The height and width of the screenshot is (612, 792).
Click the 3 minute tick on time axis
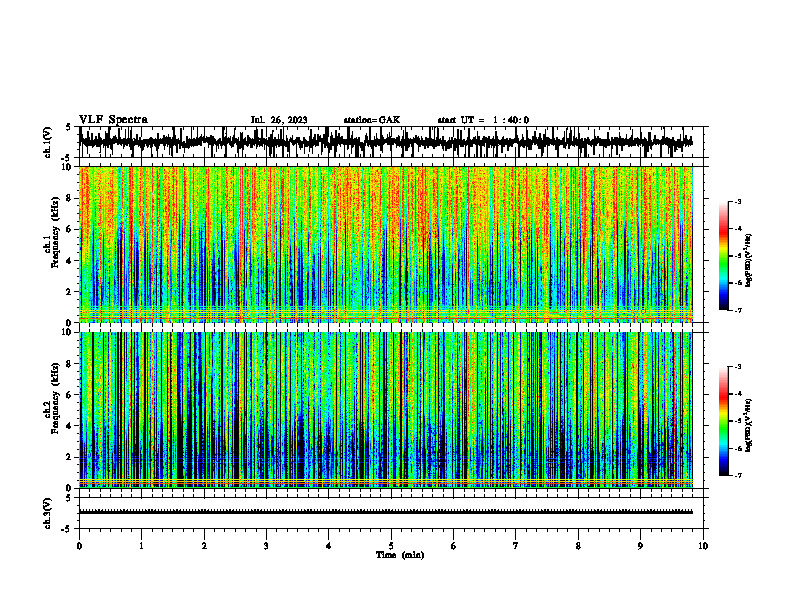pyautogui.click(x=266, y=546)
